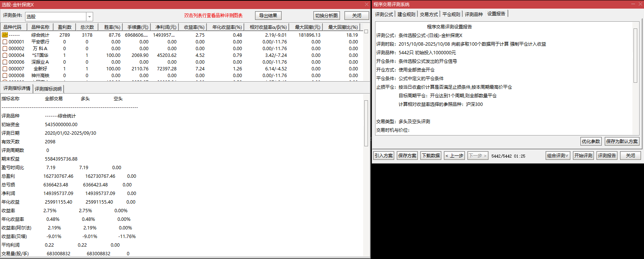Select the 万 科A row name

coord(40,49)
